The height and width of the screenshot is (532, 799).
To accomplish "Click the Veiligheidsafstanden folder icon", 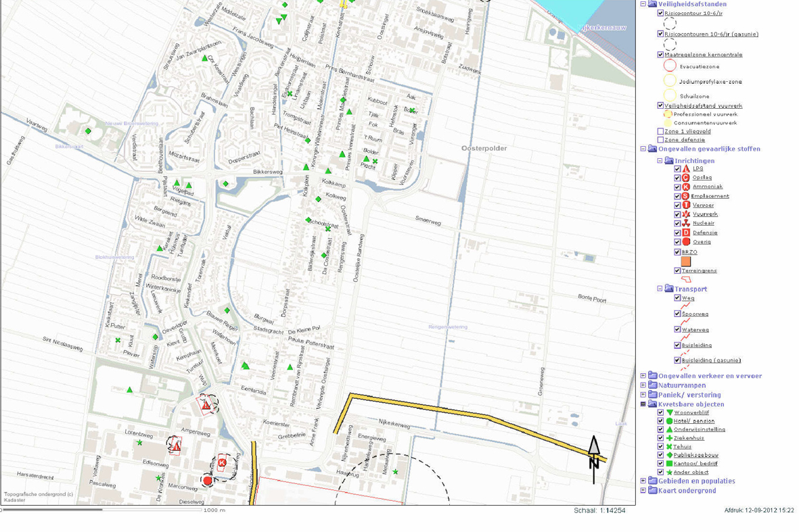I will (x=652, y=4).
